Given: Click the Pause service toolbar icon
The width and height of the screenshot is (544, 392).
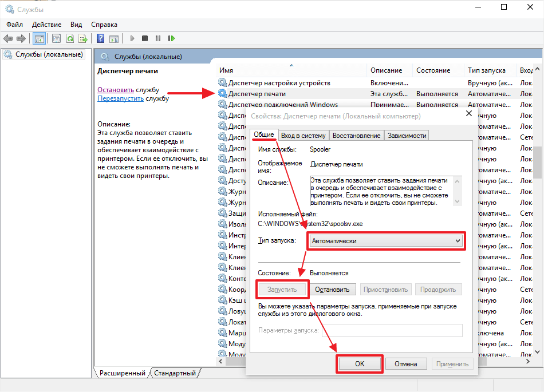Looking at the screenshot, I should coord(158,38).
